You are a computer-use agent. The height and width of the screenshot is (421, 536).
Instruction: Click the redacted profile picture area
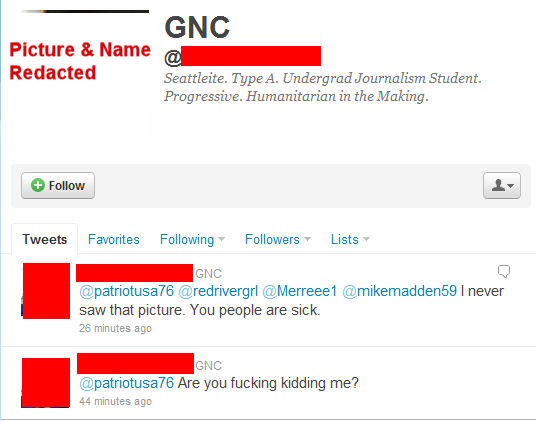pyautogui.click(x=80, y=72)
